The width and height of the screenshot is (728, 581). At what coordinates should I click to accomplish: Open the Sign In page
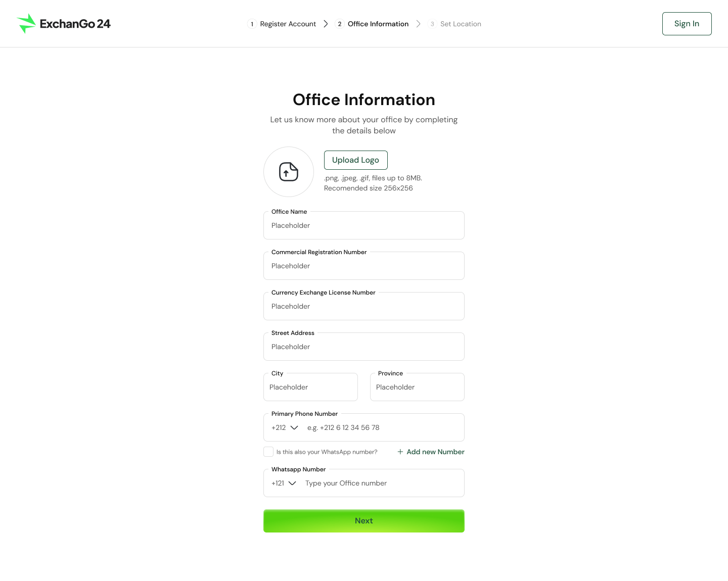coord(687,24)
